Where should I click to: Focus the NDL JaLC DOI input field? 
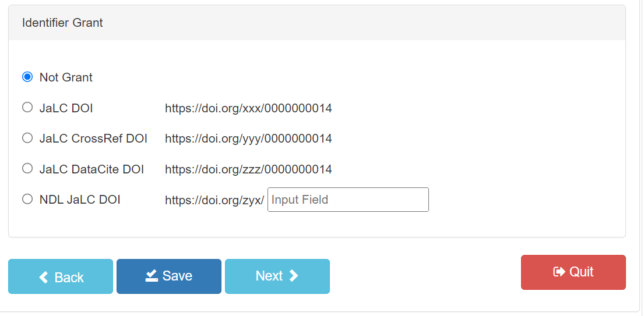click(x=348, y=200)
